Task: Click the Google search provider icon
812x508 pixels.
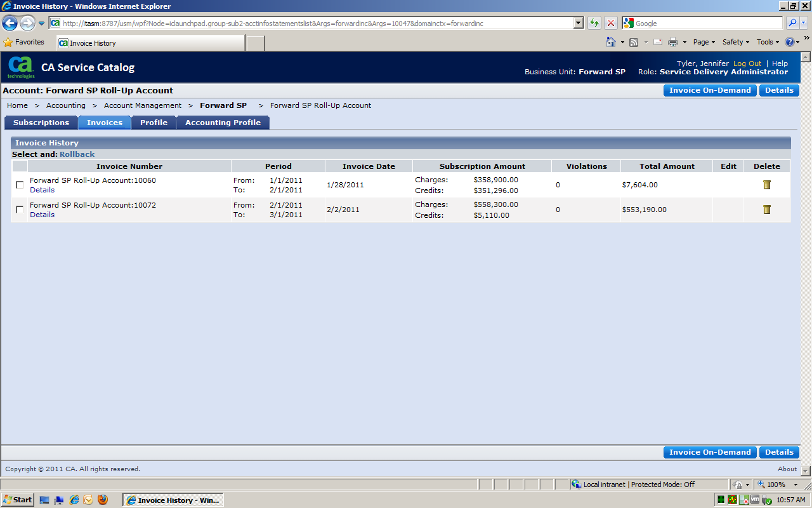Action: pyautogui.click(x=629, y=23)
